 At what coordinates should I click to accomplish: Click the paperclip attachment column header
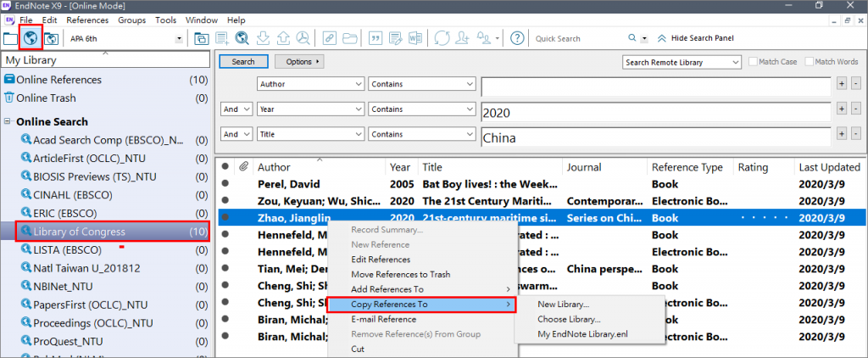point(243,167)
